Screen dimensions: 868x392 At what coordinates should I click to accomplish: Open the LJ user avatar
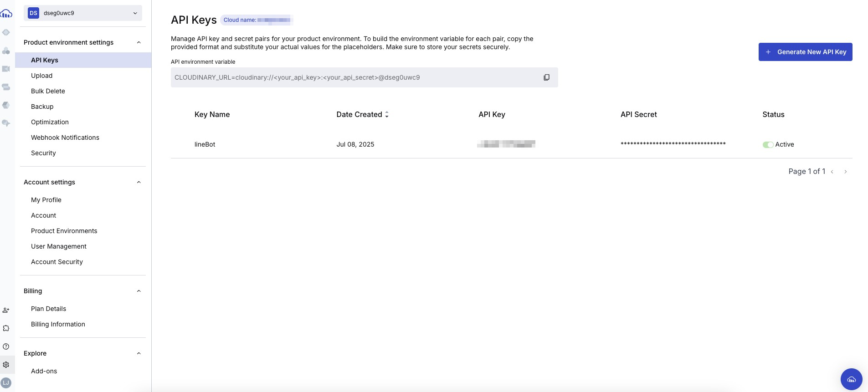click(x=6, y=383)
